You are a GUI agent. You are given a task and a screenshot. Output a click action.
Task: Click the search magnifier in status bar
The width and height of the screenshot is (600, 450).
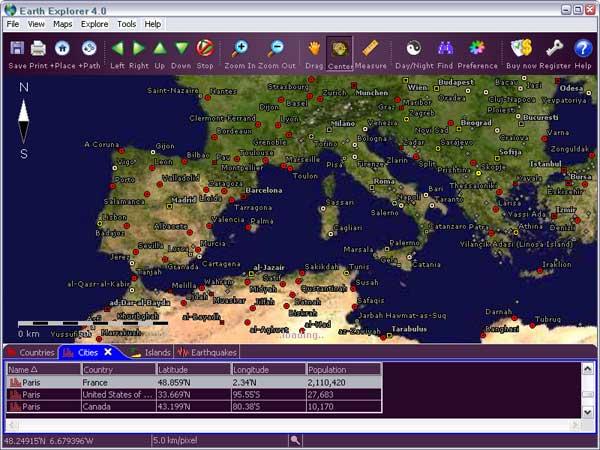coord(295,440)
